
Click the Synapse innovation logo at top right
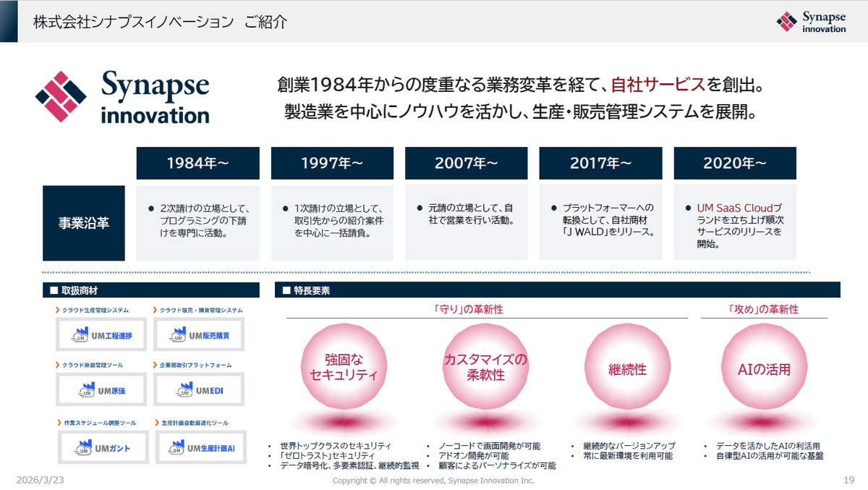[811, 21]
